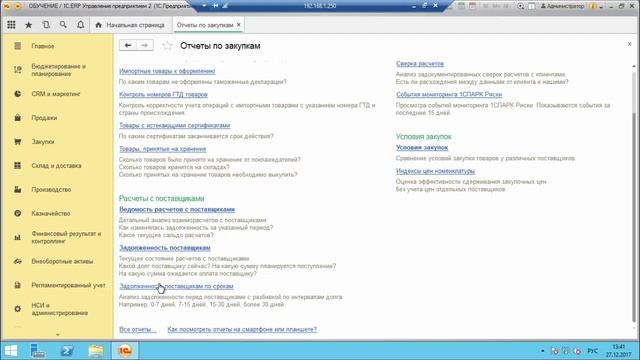Open Сверка расчетов report link
The width and height of the screenshot is (640, 360).
pos(420,64)
